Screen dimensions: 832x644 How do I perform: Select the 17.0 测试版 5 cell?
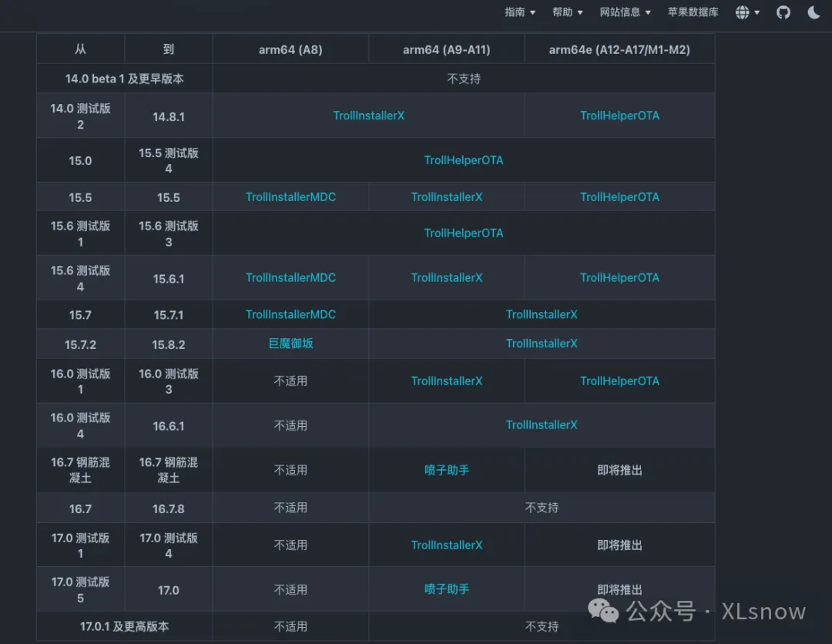coord(81,590)
